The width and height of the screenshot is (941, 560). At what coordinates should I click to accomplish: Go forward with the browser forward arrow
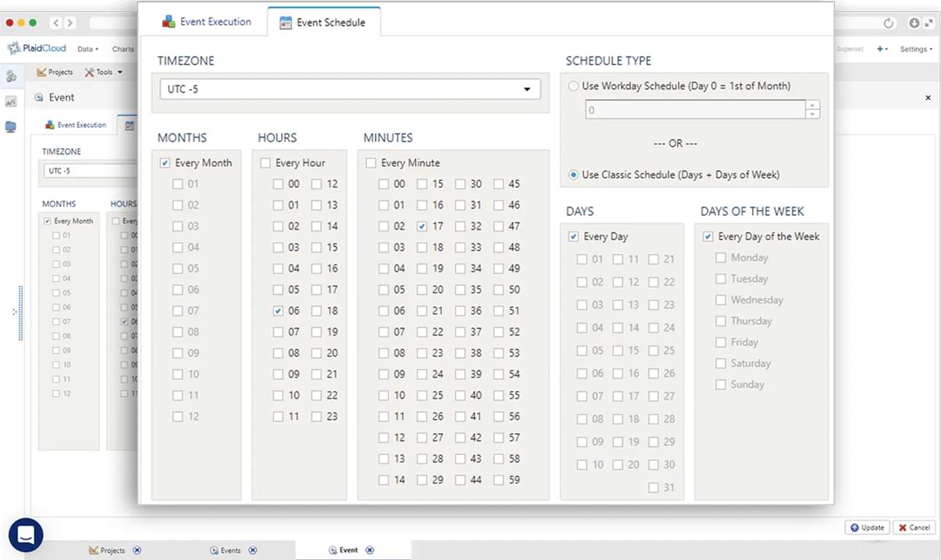click(70, 23)
